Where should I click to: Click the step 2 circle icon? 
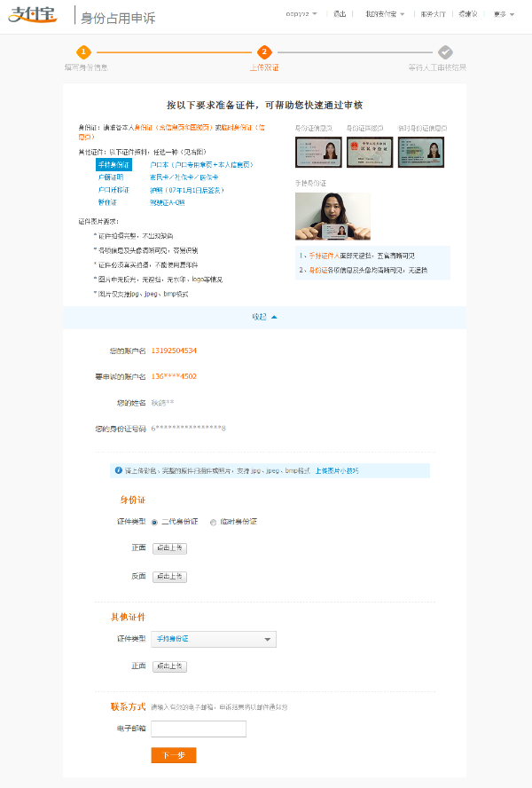(x=264, y=52)
